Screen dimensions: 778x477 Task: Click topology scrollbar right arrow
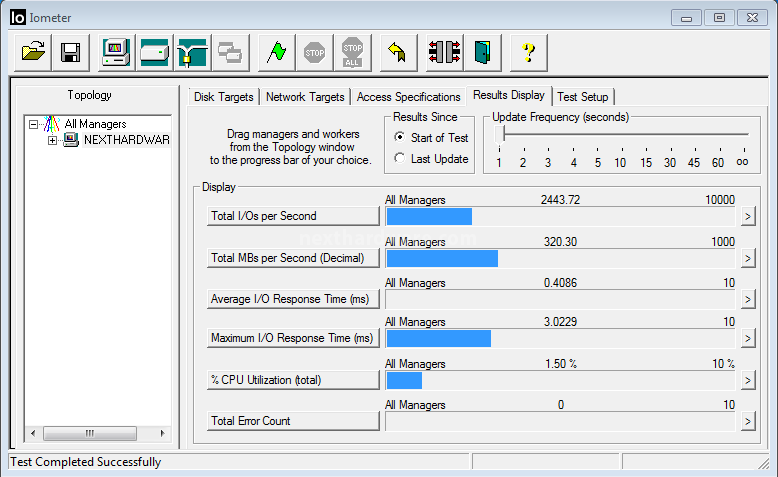162,433
